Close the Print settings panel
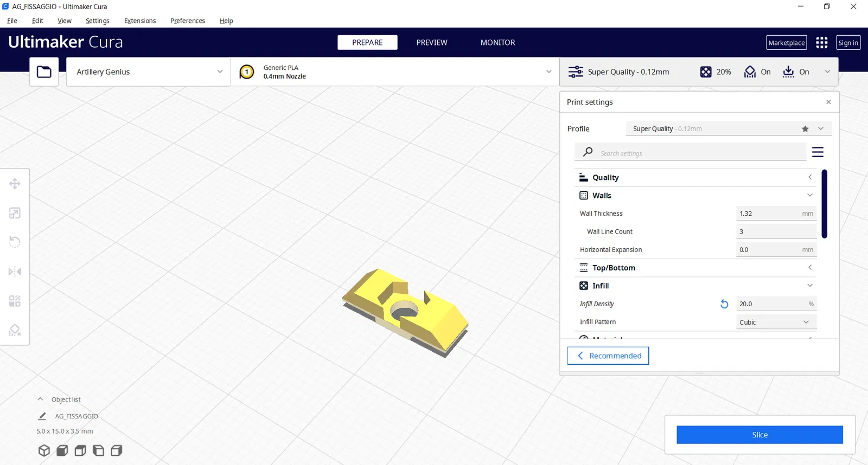 coord(828,102)
